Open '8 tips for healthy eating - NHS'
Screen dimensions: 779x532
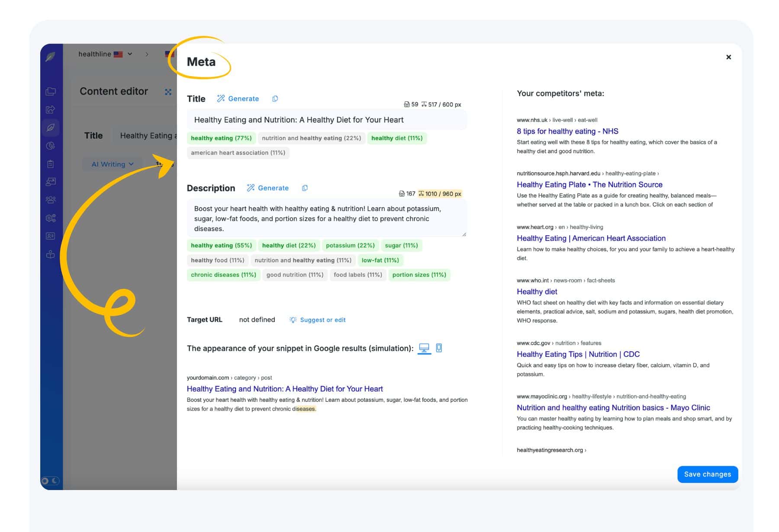coord(567,131)
